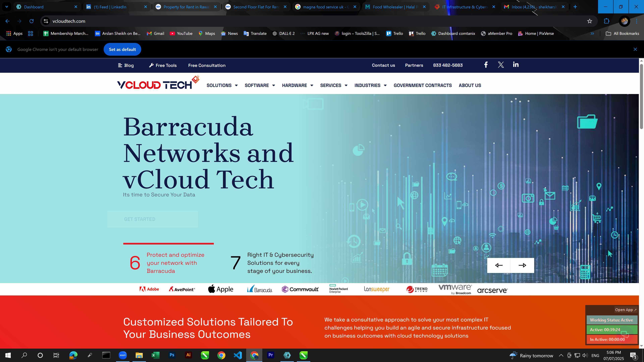Bookmark this page with star icon
The image size is (644, 362).
coord(589,21)
